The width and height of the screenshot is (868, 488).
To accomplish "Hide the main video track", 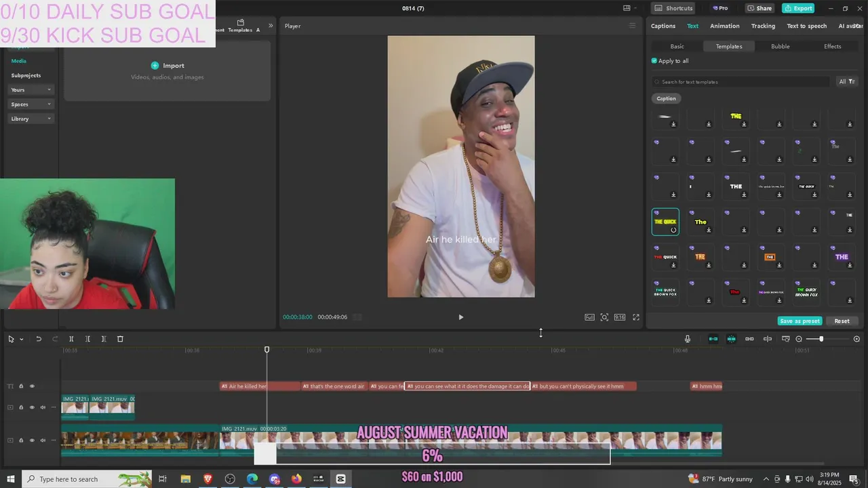I will (x=32, y=441).
